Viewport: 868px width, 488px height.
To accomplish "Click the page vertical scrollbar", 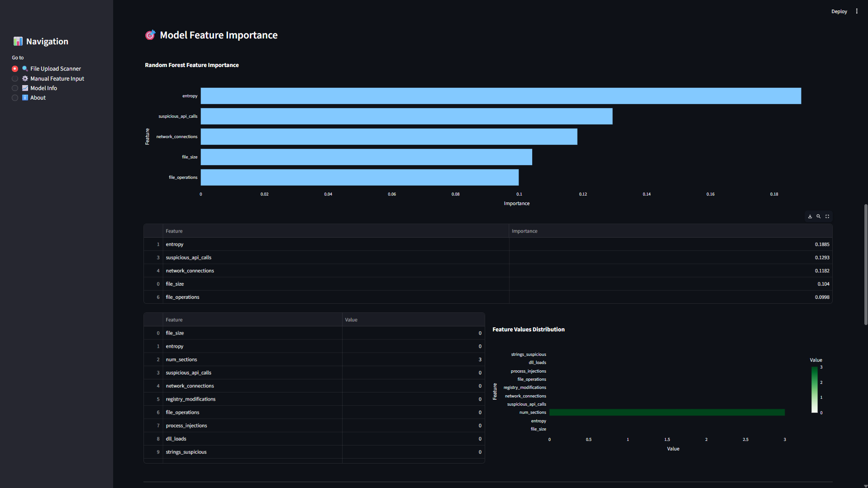I will 866,264.
